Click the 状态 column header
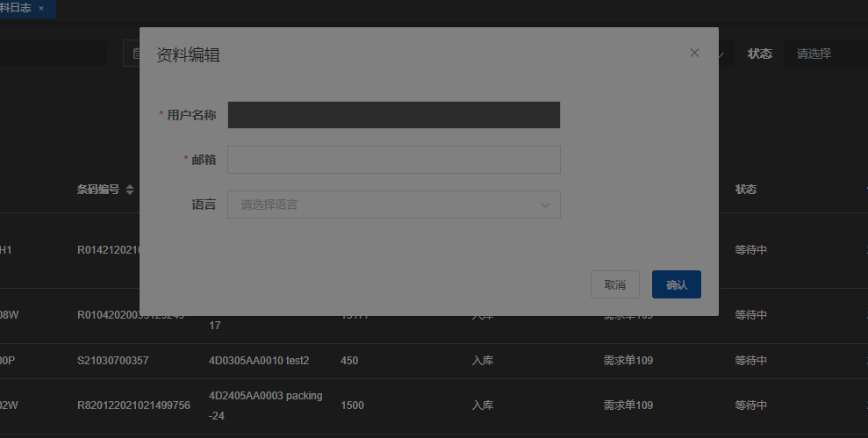The image size is (868, 438). click(x=746, y=190)
